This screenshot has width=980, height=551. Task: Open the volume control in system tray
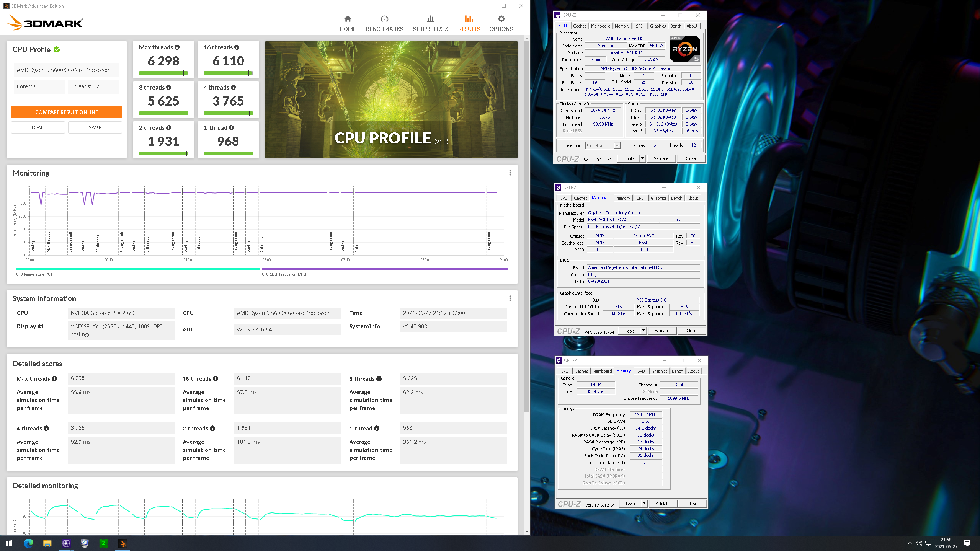click(x=919, y=543)
